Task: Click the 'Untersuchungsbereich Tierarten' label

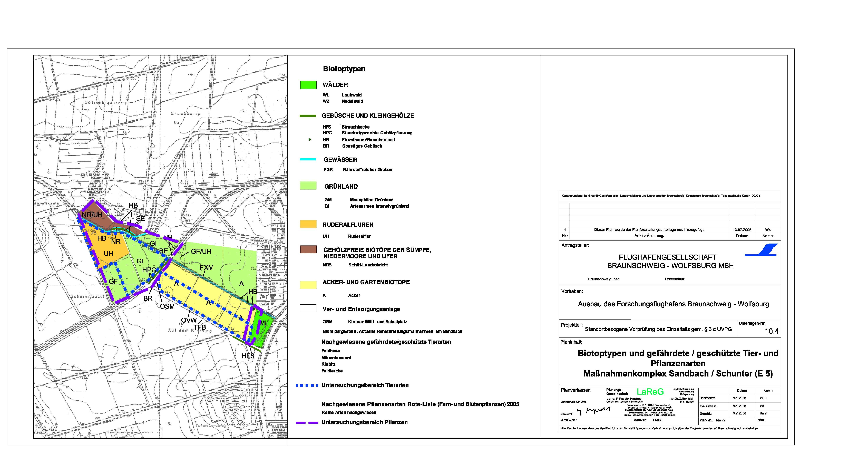Action: pyautogui.click(x=365, y=385)
